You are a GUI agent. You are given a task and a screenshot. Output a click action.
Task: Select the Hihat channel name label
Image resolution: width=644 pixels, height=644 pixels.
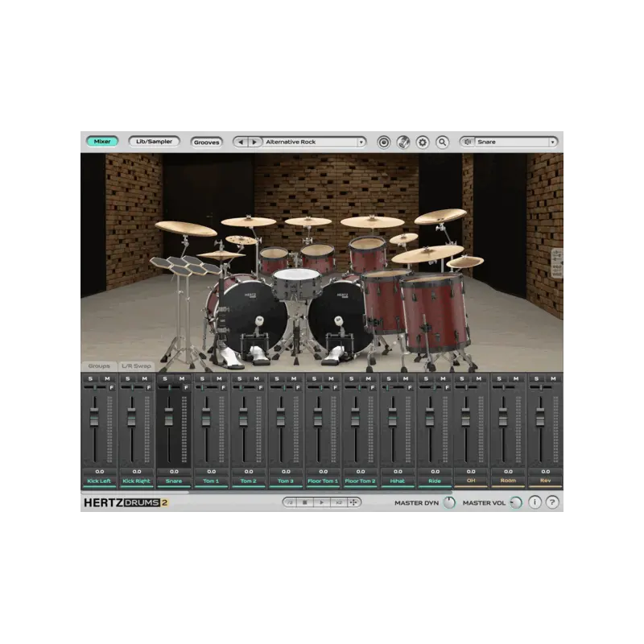point(398,481)
